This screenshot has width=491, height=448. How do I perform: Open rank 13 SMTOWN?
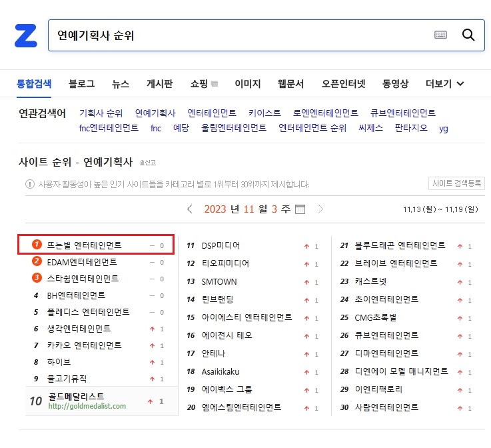pyautogui.click(x=219, y=281)
